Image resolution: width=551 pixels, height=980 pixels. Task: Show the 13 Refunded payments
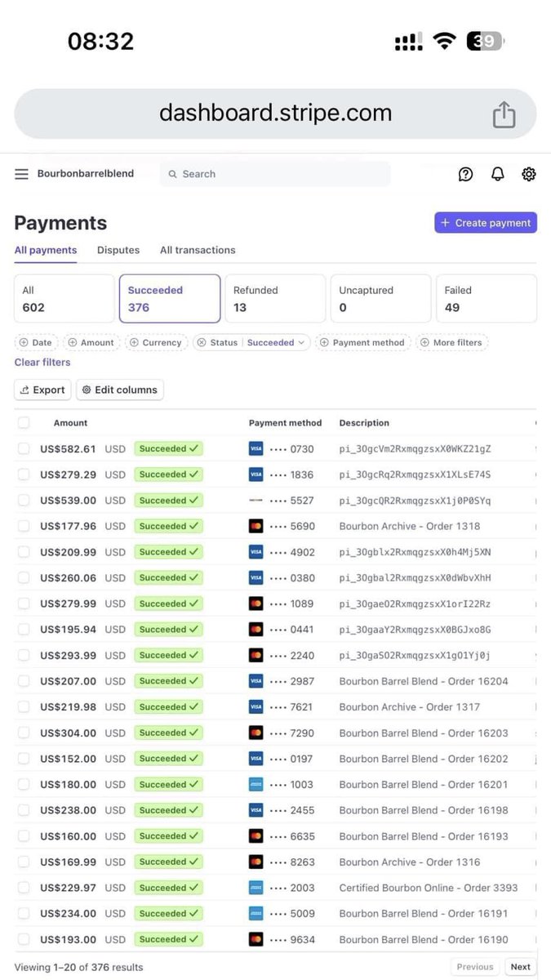276,299
